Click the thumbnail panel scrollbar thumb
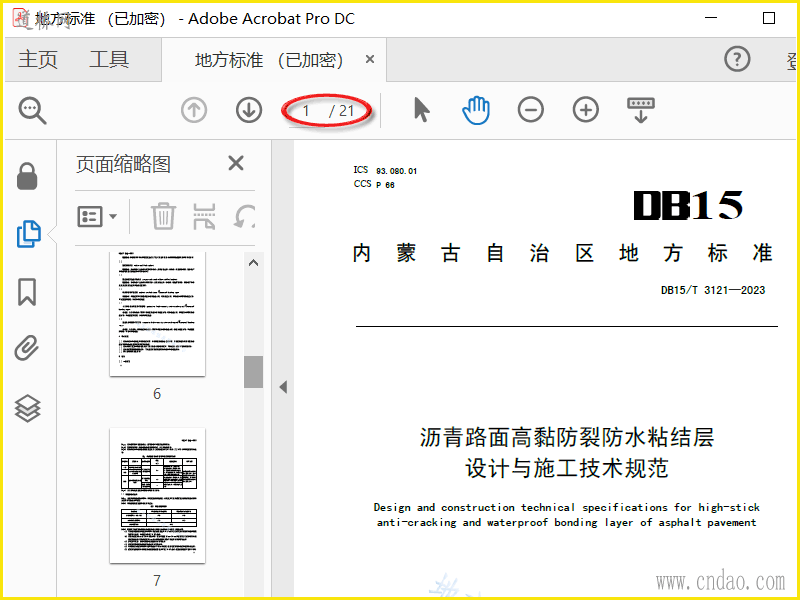 pos(253,372)
